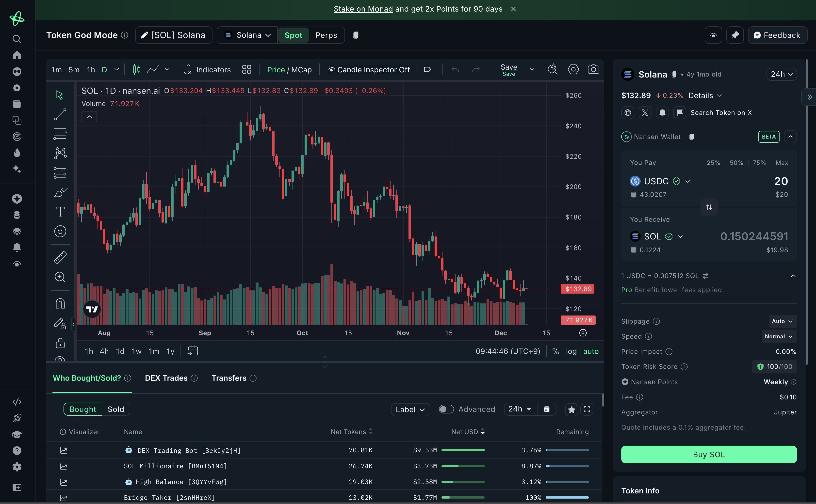
Task: Select the trend line drawing tool
Action: tap(60, 114)
